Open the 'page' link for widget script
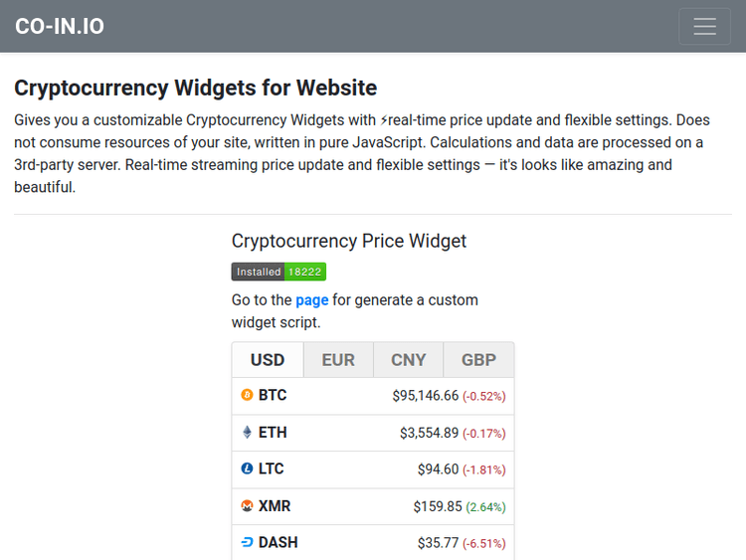Screen dimensions: 746x560 (x=311, y=300)
